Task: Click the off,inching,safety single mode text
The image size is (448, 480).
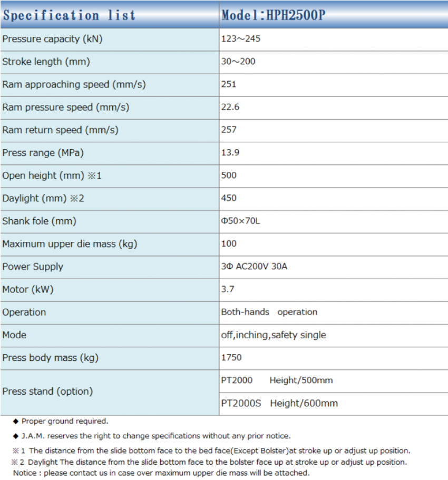Action: pyautogui.click(x=274, y=335)
